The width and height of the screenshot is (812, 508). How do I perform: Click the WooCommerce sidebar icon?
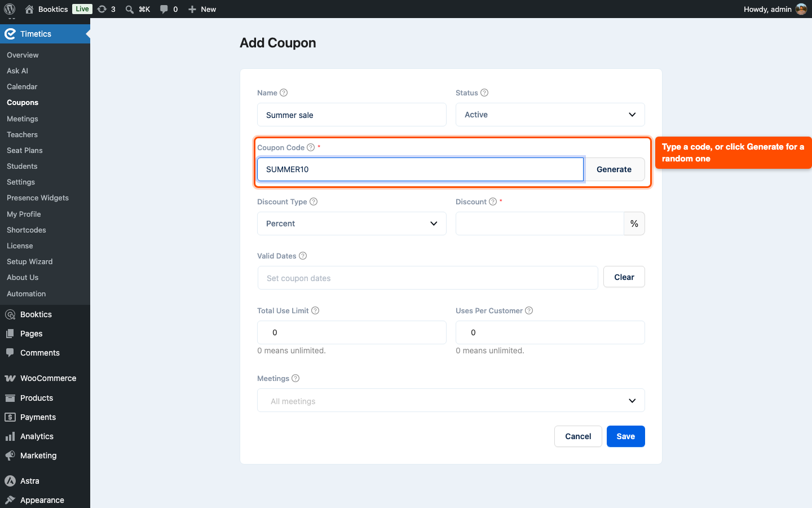tap(10, 378)
